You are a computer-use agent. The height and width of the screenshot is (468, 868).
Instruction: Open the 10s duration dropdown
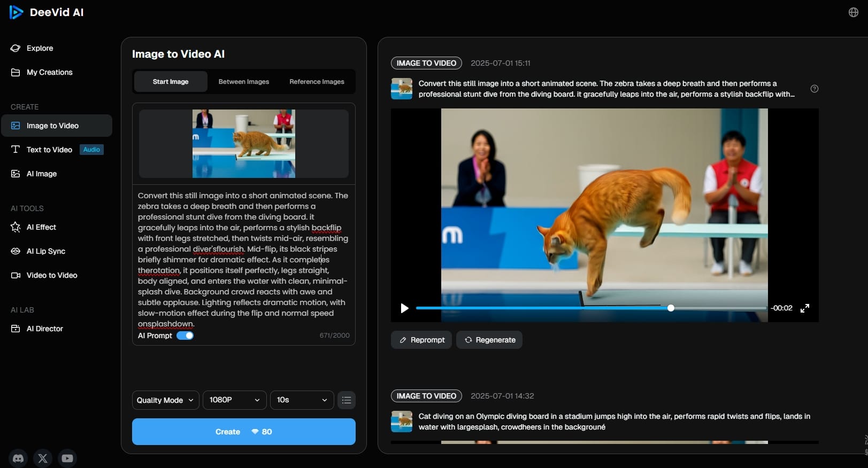click(302, 400)
